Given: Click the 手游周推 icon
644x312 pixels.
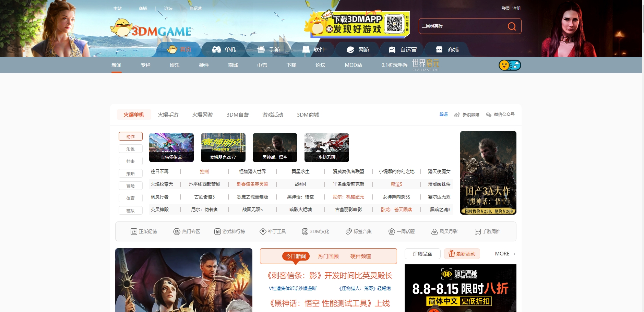Looking at the screenshot, I should (478, 232).
